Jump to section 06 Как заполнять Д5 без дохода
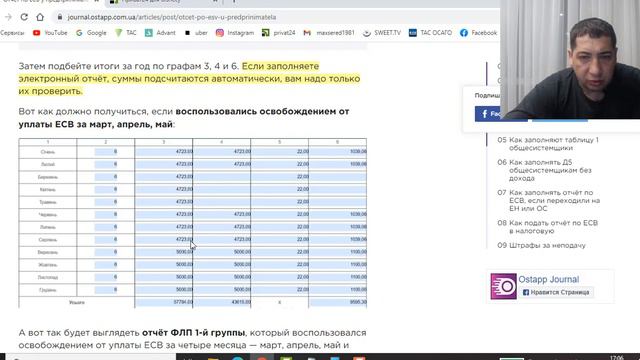 [544, 170]
